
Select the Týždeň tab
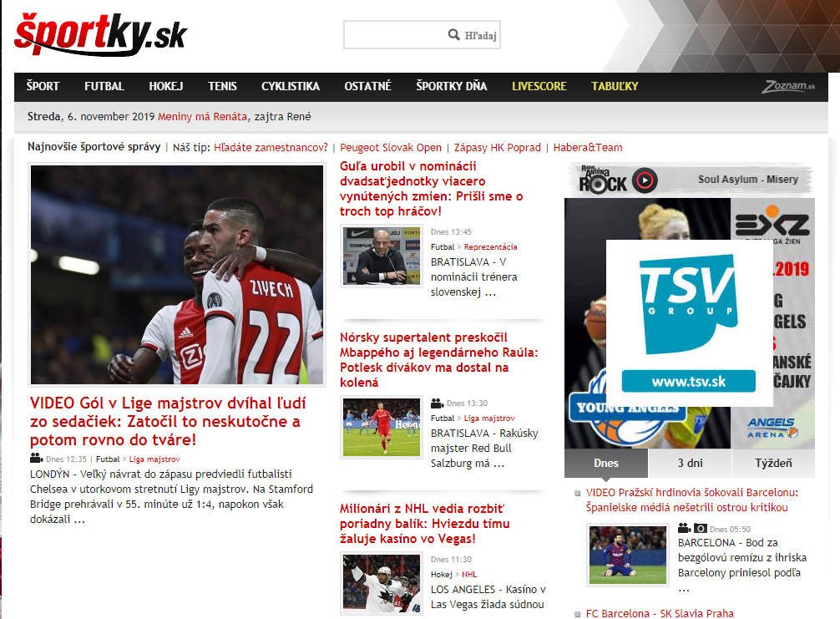pos(773,463)
